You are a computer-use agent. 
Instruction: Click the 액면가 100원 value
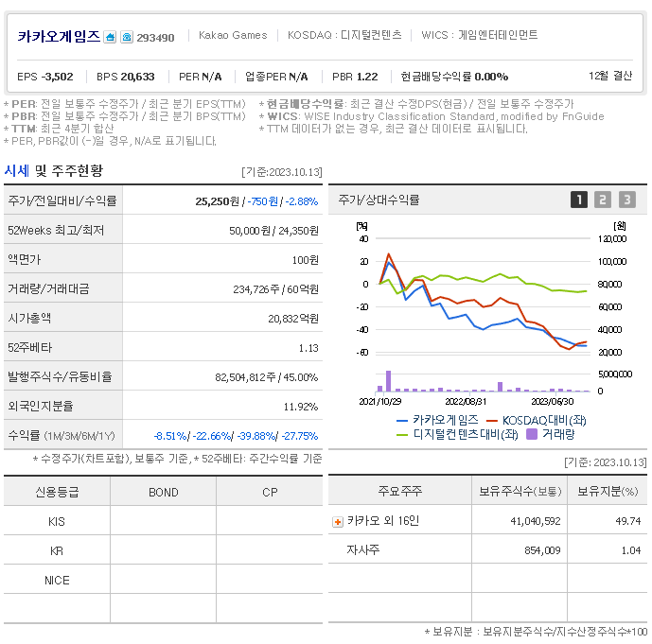pos(306,260)
